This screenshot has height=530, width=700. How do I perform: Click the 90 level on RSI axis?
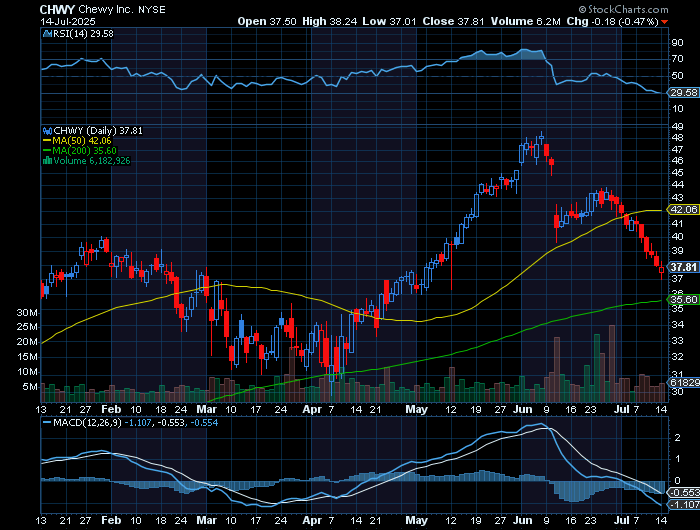coord(677,43)
